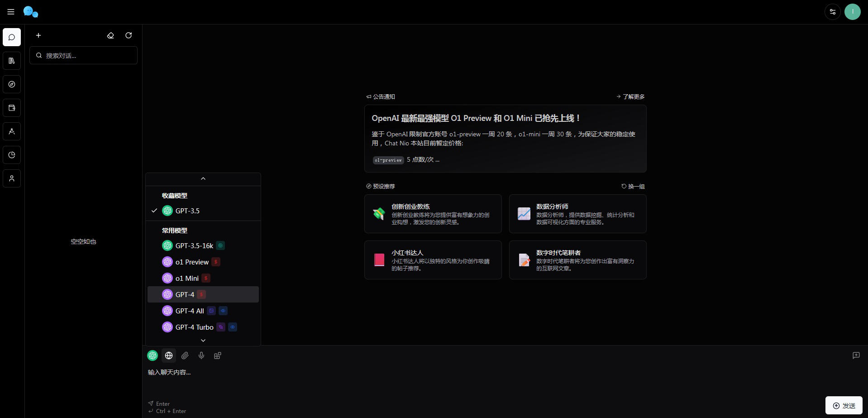Click the 发送 send button
868x418 pixels.
coord(844,405)
